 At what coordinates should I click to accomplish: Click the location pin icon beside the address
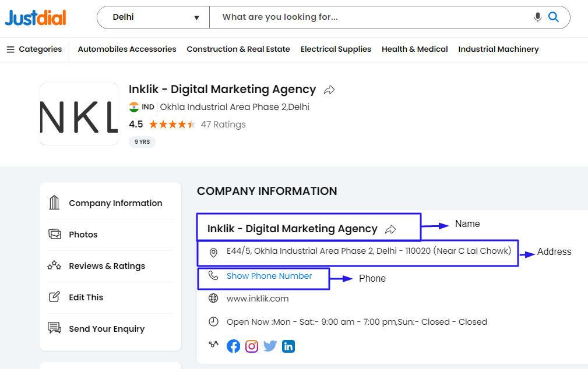click(x=213, y=253)
